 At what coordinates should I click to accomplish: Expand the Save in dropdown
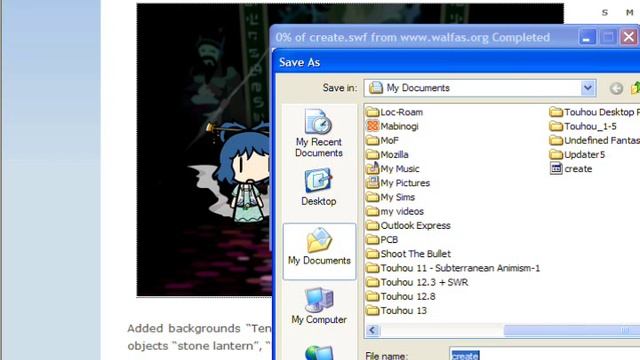[587, 88]
